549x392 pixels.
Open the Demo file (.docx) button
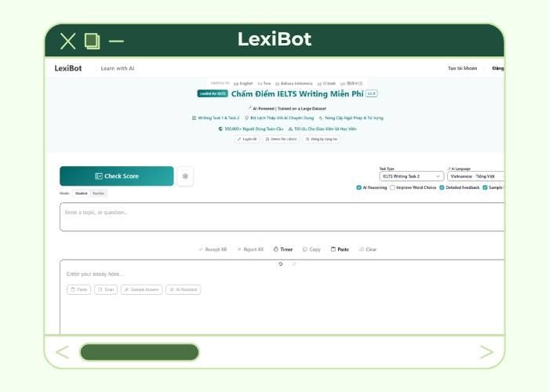point(281,139)
